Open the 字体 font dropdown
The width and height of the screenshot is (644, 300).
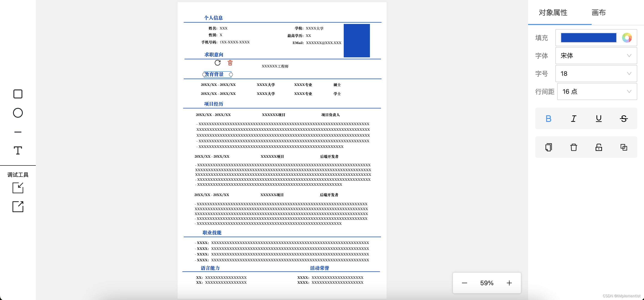click(596, 56)
